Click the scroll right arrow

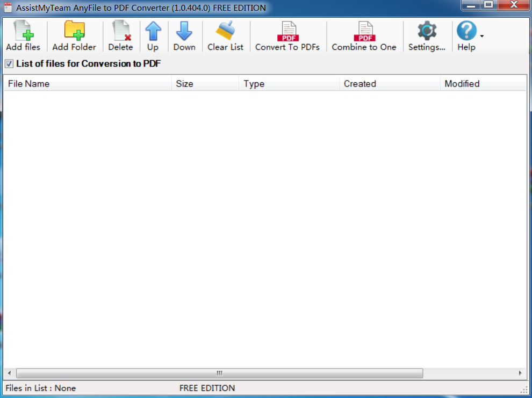[520, 373]
